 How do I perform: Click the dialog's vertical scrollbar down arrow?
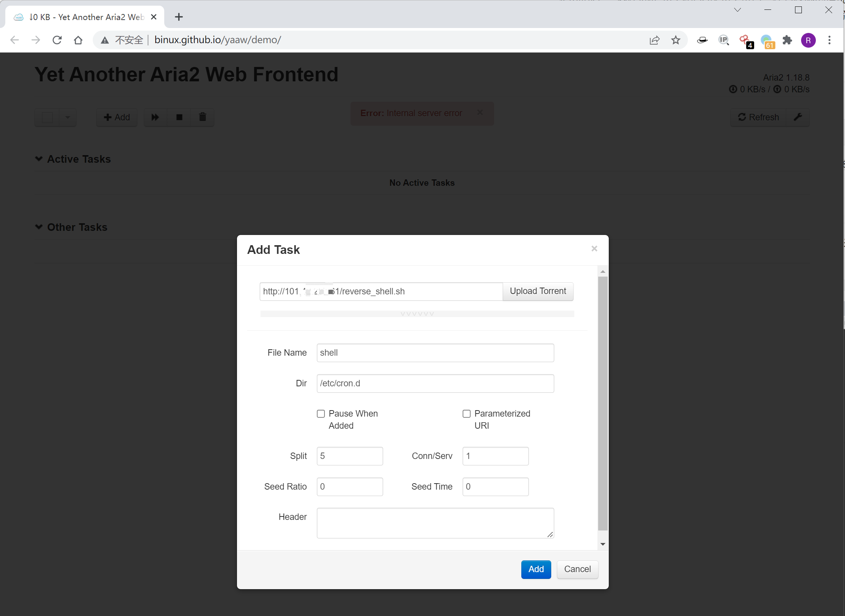point(603,544)
